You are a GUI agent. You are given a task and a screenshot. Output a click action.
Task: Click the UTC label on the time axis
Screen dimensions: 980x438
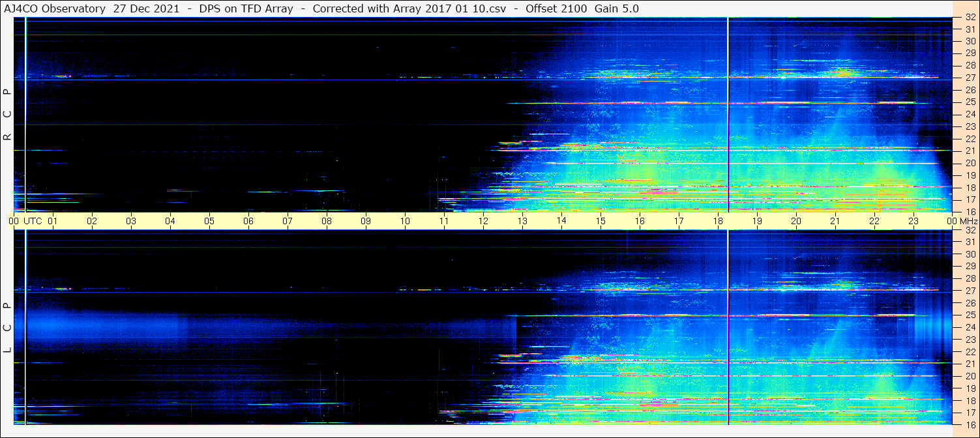pos(33,221)
